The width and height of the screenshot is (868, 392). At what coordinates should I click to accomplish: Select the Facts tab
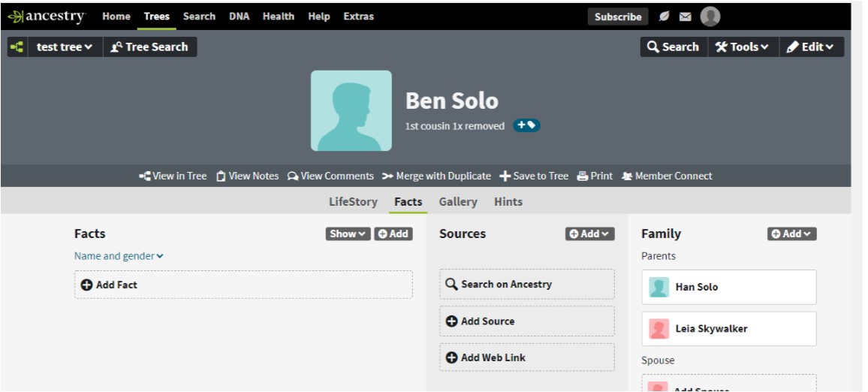(x=408, y=201)
